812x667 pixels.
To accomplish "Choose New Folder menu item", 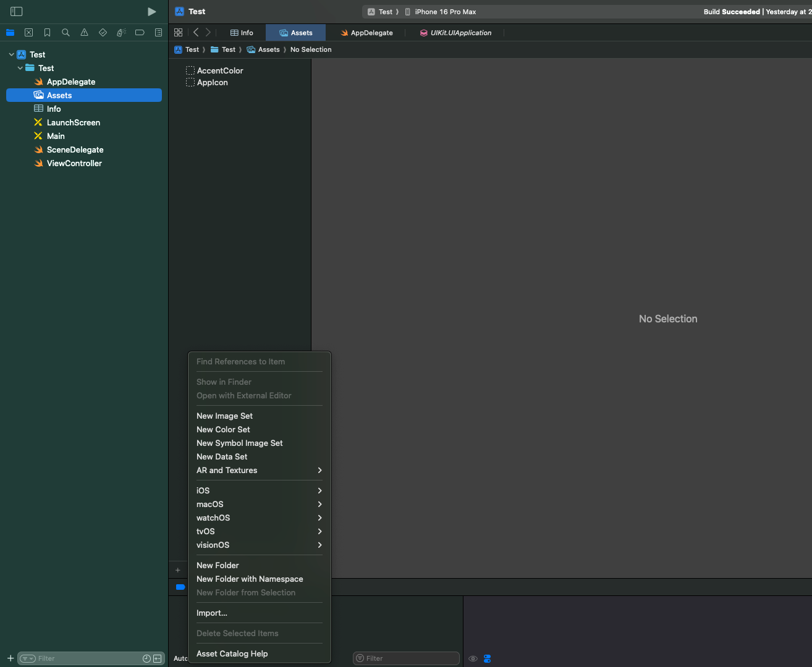I will coord(260,566).
